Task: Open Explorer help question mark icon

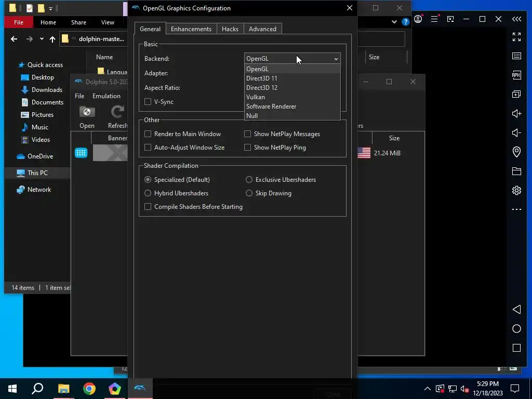Action: 405,22
